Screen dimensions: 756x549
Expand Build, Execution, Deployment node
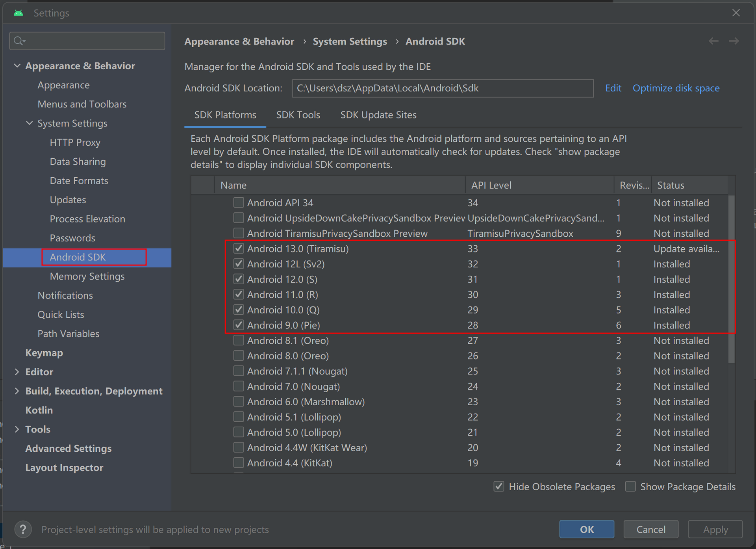click(x=17, y=391)
